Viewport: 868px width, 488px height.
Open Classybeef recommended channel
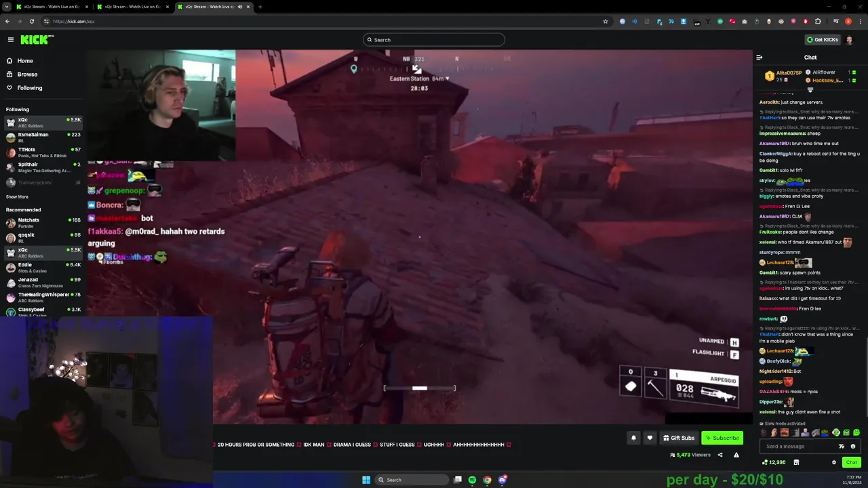pyautogui.click(x=43, y=312)
